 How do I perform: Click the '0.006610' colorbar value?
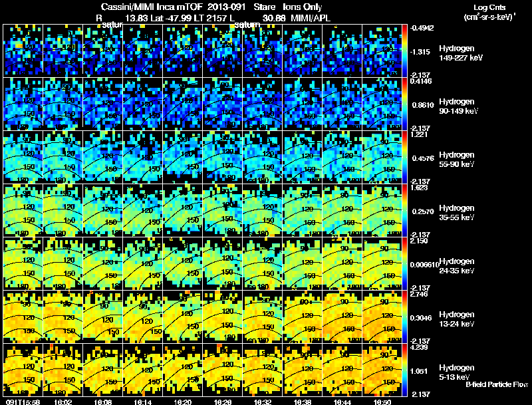[425, 265]
